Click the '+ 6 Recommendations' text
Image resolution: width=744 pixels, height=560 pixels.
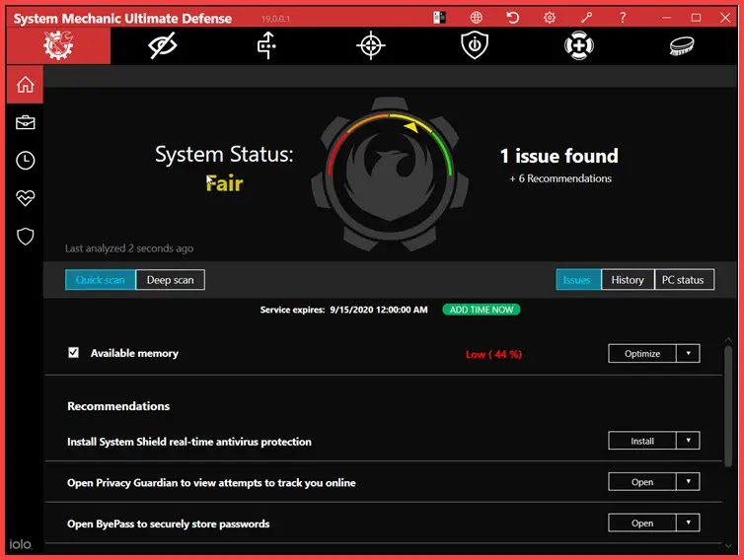click(x=560, y=178)
